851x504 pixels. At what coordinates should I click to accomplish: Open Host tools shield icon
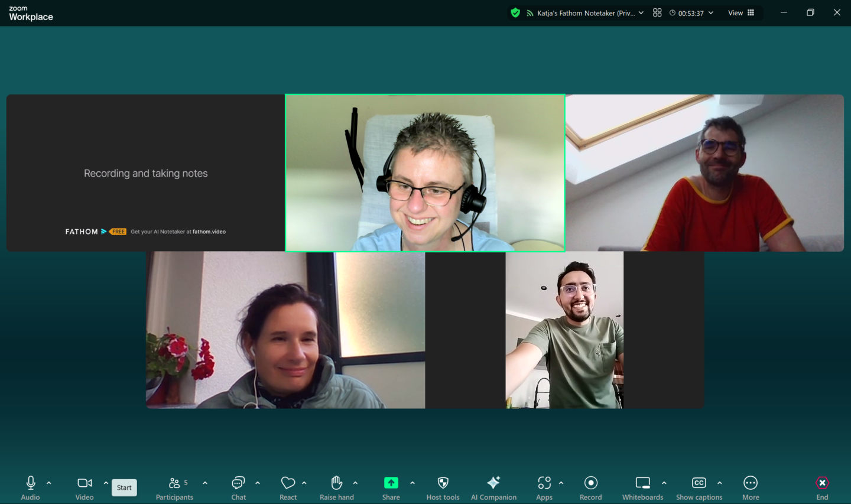[x=443, y=483]
